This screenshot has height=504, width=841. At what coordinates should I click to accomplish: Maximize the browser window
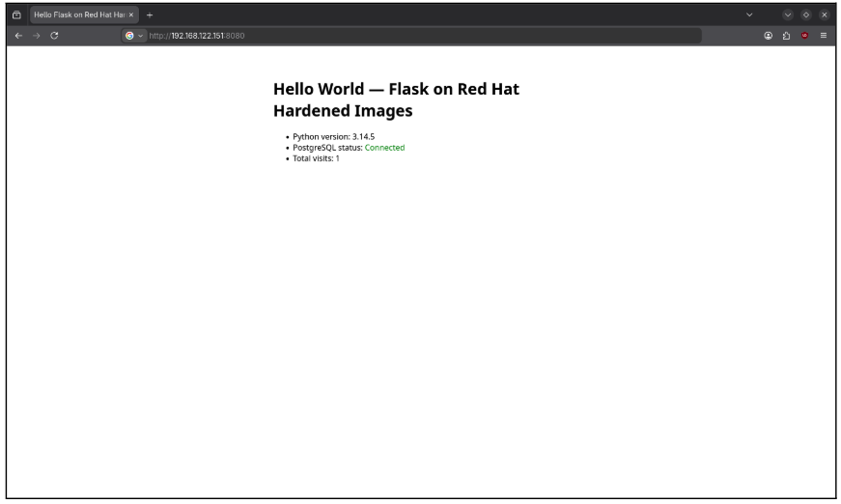pos(805,15)
